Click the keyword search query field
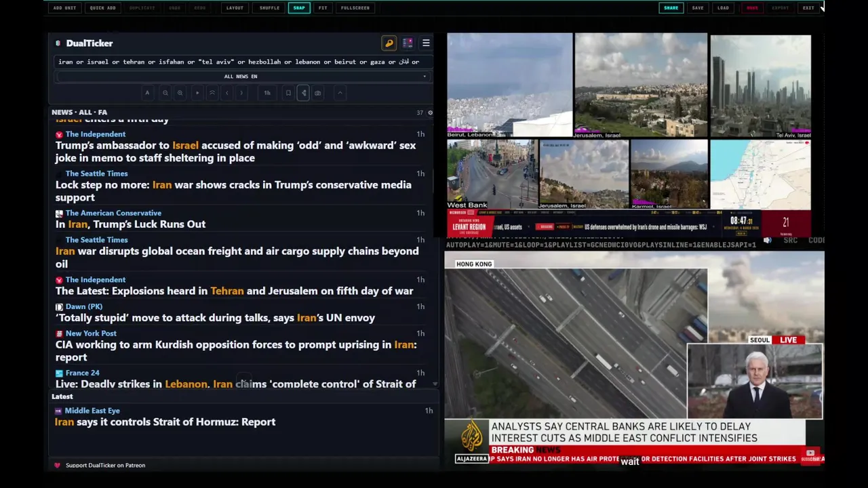Image resolution: width=868 pixels, height=488 pixels. pos(241,62)
